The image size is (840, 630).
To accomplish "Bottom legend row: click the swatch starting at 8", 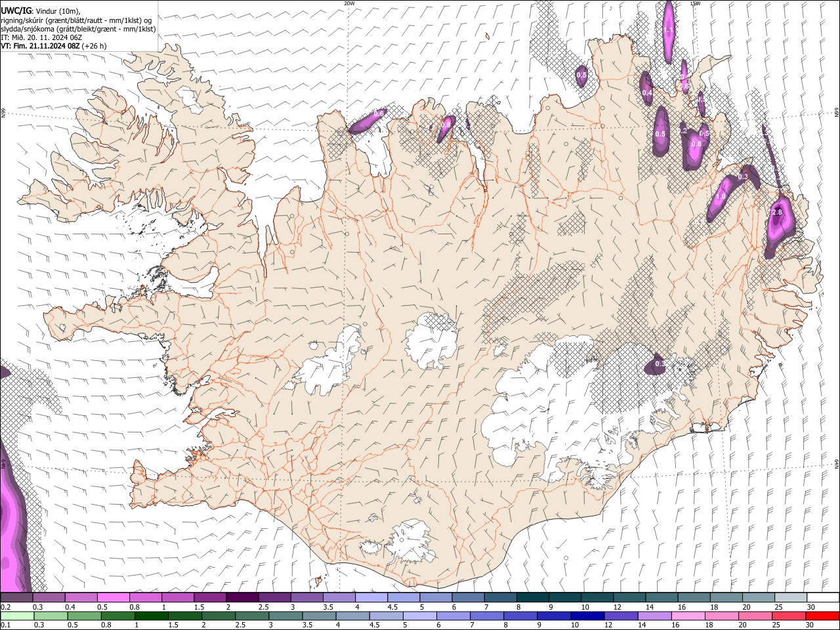I will [520, 616].
